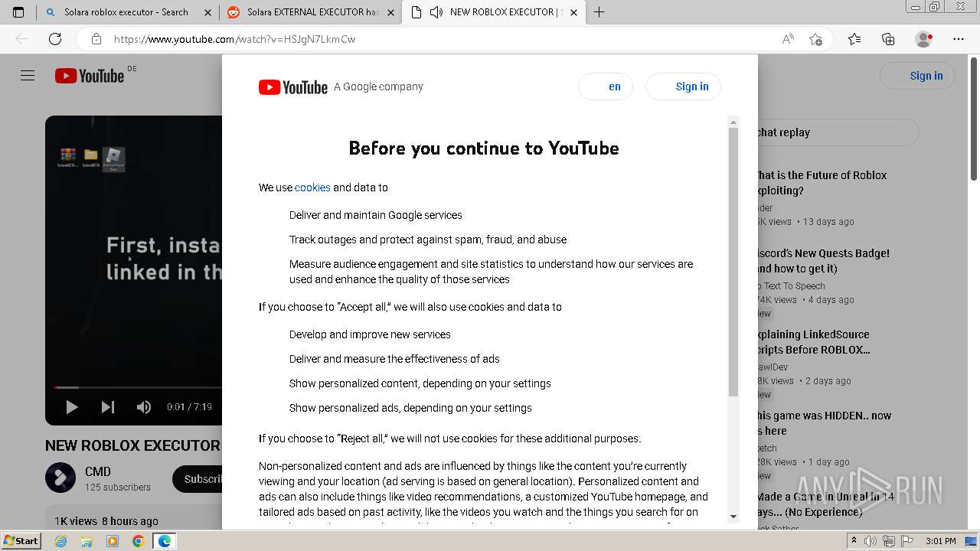Close the Solara roblox executor Search tab
Screen dimensions: 980x551
pyautogui.click(x=207, y=12)
